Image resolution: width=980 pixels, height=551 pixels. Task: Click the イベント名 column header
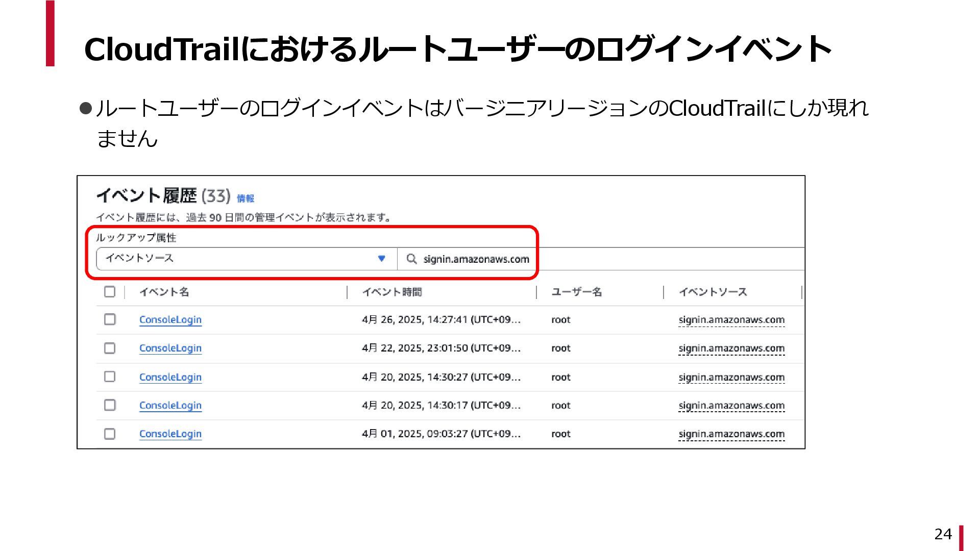click(164, 292)
